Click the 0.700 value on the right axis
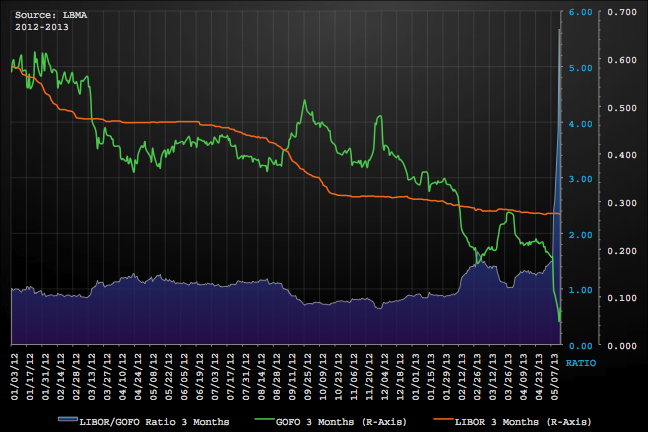The width and height of the screenshot is (648, 432). [x=622, y=12]
